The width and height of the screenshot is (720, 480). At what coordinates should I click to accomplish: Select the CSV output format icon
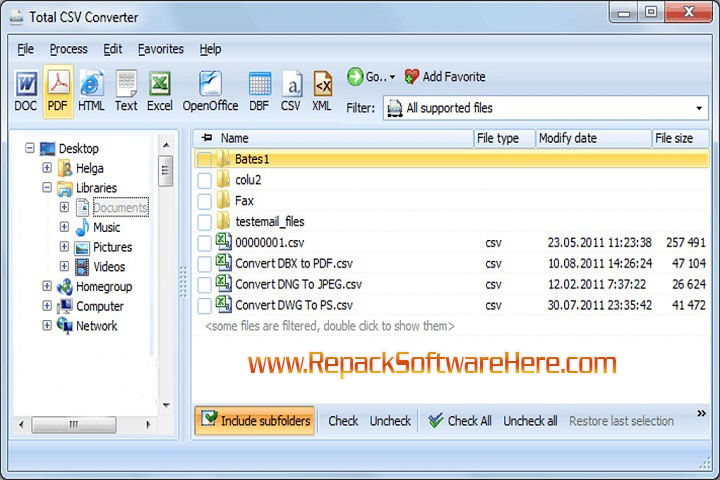(292, 84)
